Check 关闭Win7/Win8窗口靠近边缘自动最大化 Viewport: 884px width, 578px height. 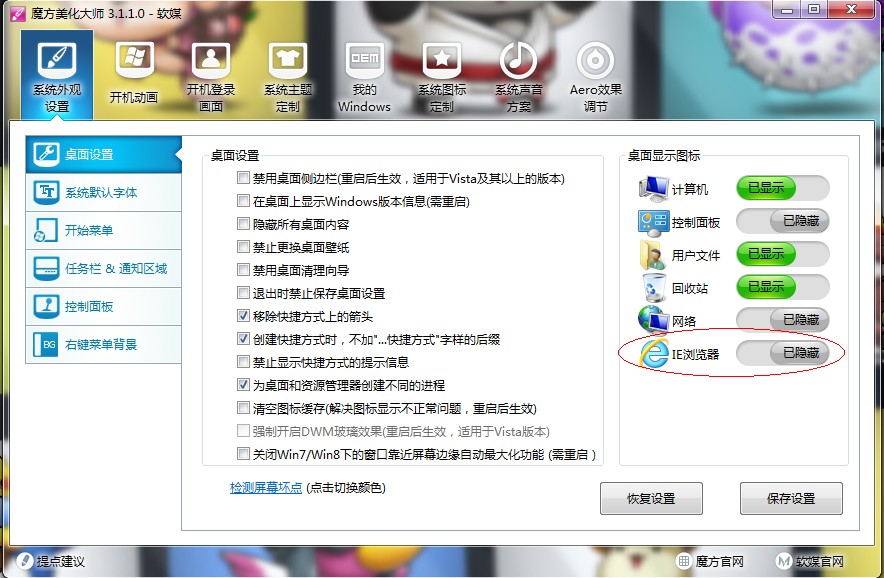(243, 453)
